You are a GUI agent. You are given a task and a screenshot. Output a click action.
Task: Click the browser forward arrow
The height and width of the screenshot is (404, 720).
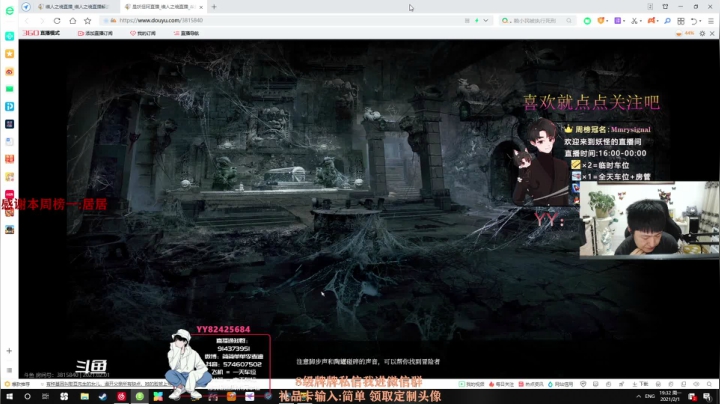point(42,21)
